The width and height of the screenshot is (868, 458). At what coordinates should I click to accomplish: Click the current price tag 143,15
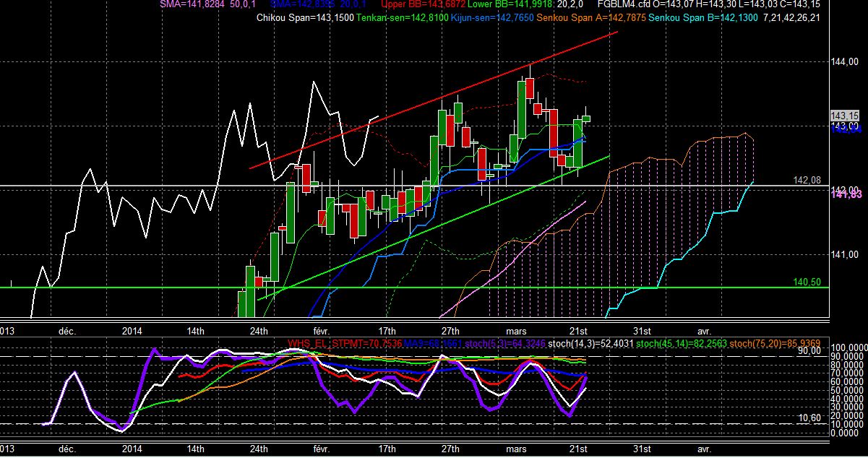tap(844, 116)
